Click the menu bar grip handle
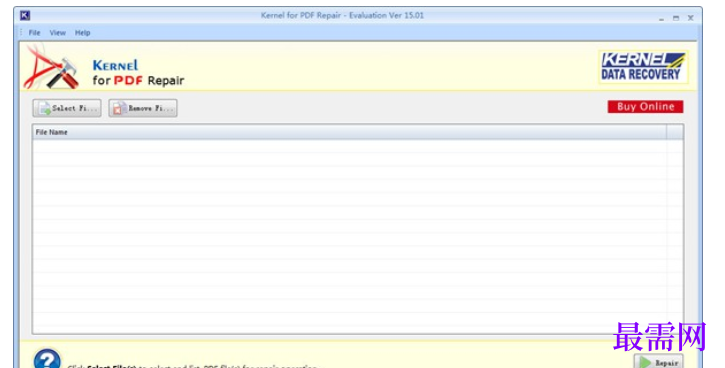This screenshot has height=368, width=725. point(21,32)
